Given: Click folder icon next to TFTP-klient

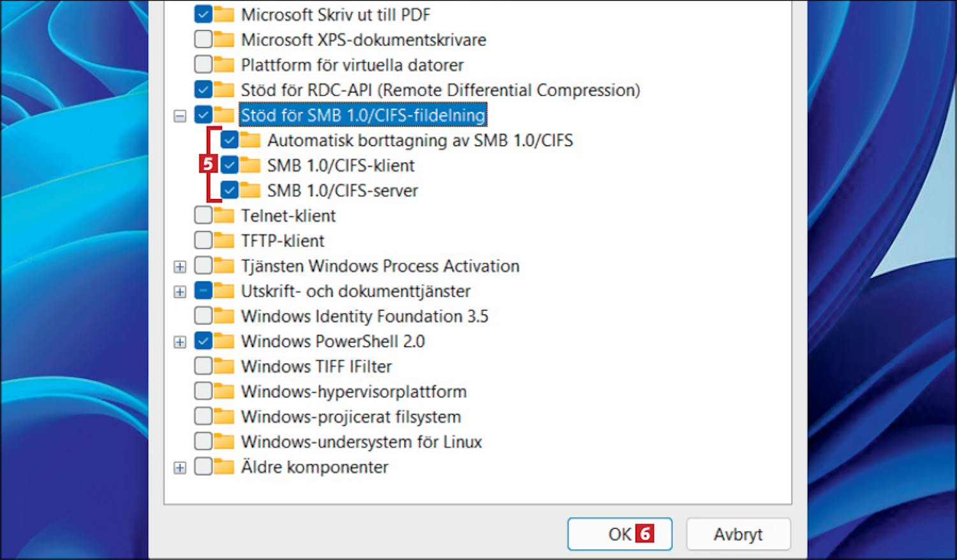Looking at the screenshot, I should [x=224, y=240].
